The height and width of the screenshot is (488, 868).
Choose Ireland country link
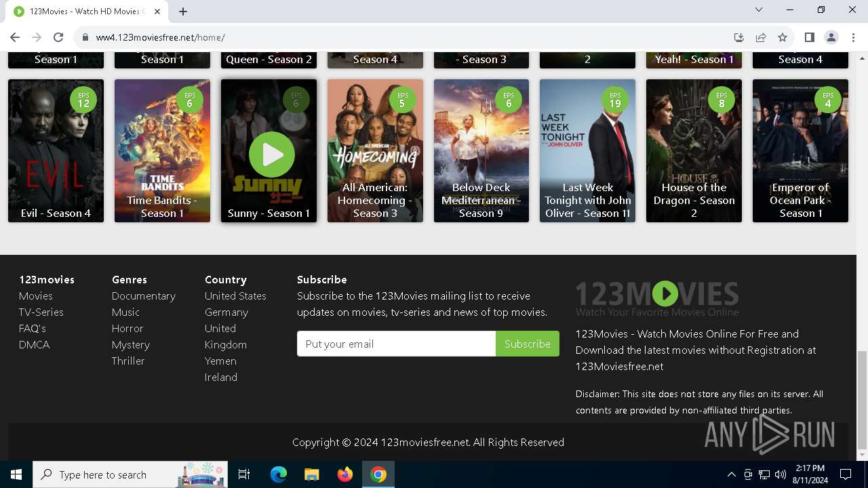pos(221,378)
